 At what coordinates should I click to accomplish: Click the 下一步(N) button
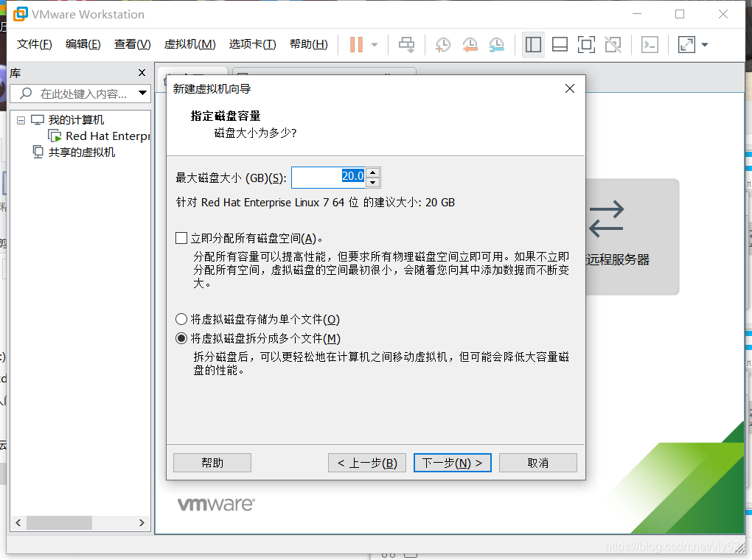[x=452, y=462]
